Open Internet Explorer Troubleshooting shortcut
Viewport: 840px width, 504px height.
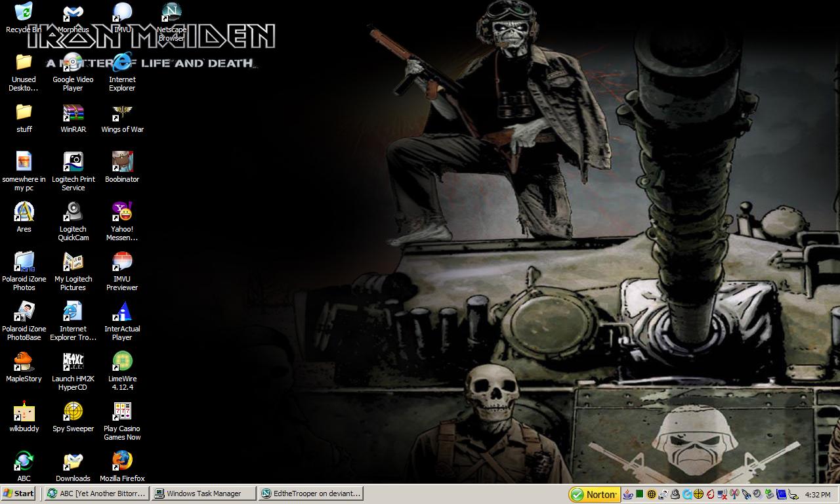73,322
